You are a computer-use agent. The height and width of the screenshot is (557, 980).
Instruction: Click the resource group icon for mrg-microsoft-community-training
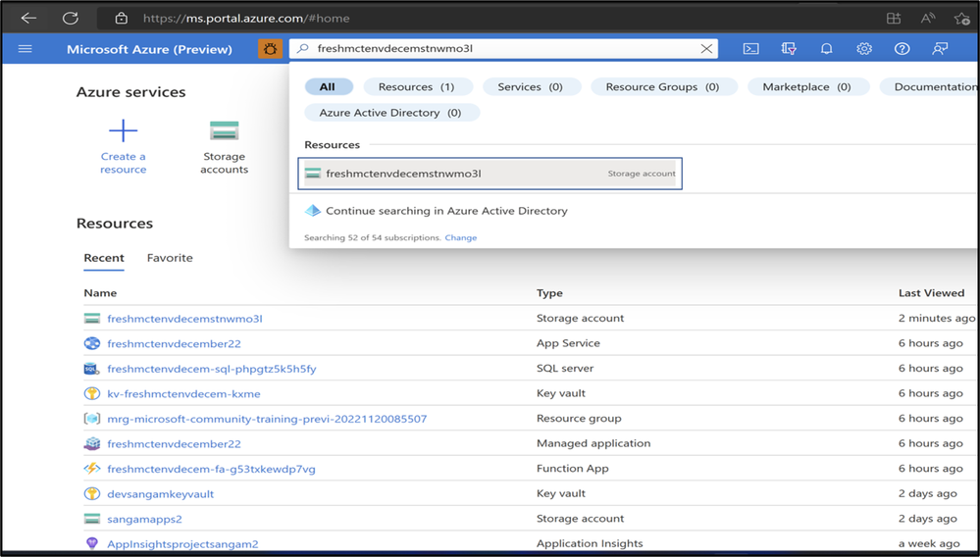pos(92,419)
